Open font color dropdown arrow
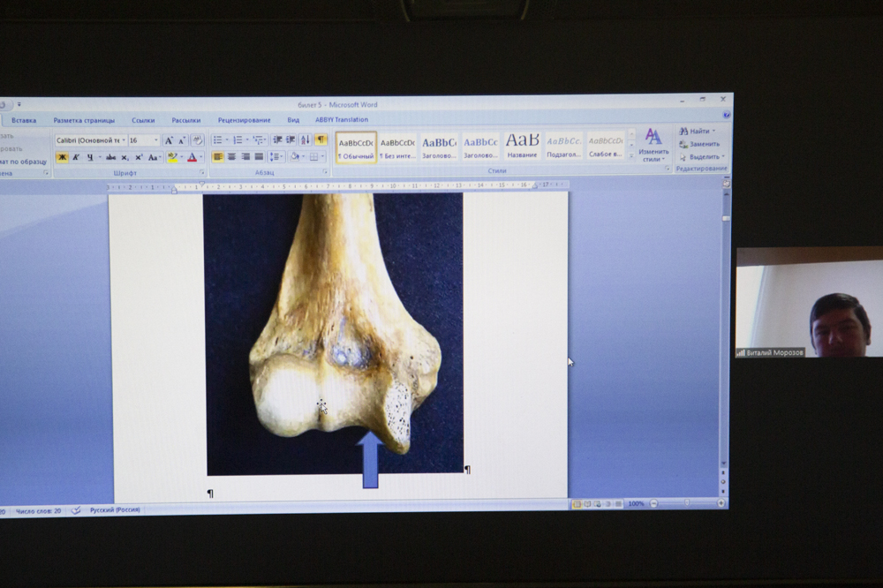 click(x=201, y=158)
